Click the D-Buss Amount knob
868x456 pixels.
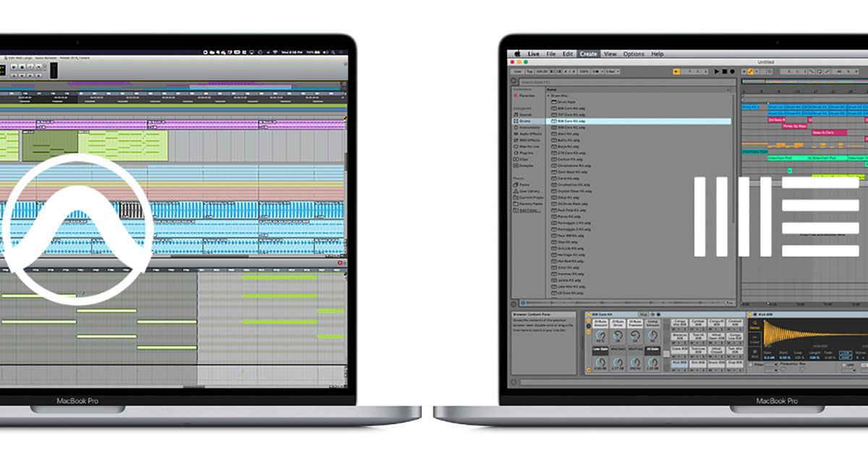(x=600, y=336)
